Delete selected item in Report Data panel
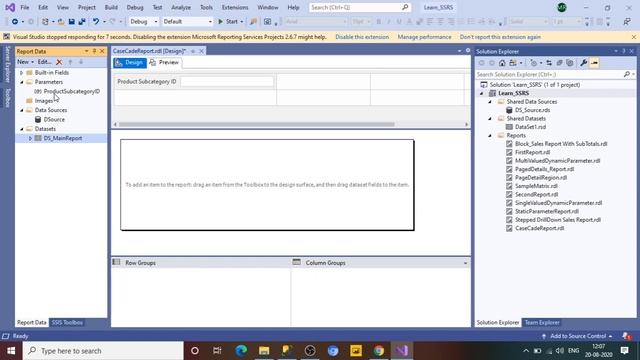Viewport: 640px width, 360px height. [59, 62]
